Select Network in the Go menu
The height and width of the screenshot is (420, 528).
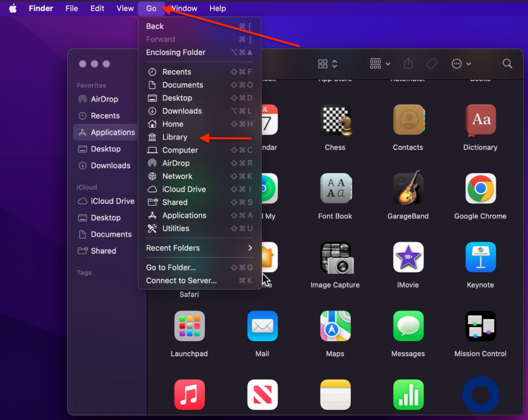[x=200, y=176]
